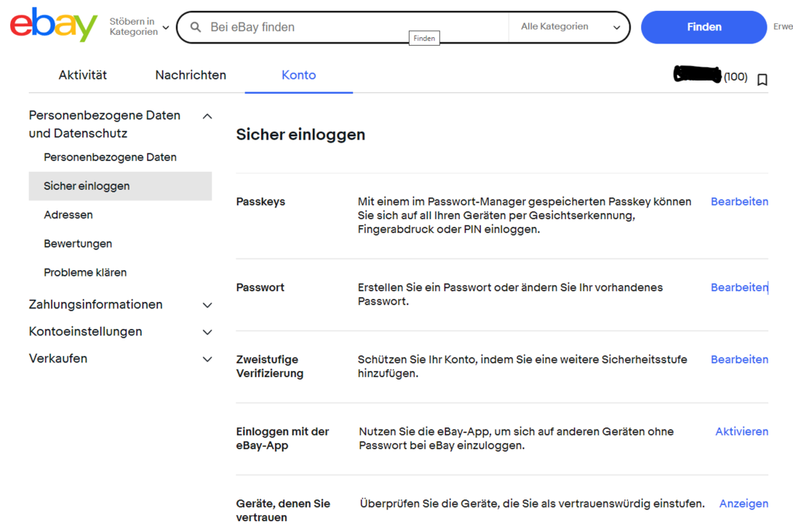
Task: Click the search magnifier icon
Action: [x=196, y=27]
